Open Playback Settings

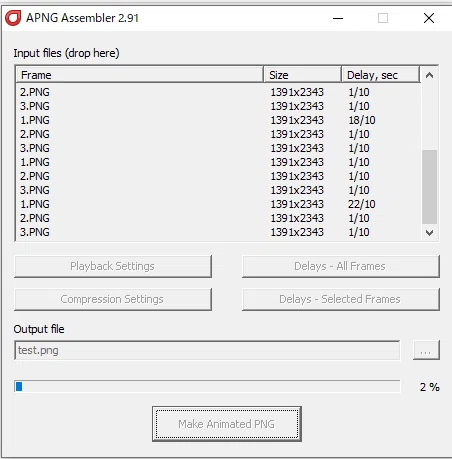point(113,266)
